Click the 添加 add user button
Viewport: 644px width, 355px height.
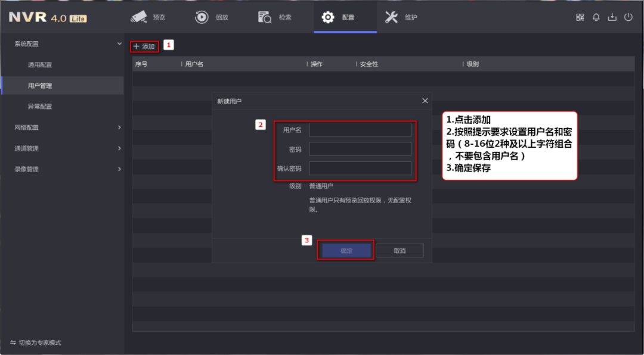pyautogui.click(x=143, y=46)
